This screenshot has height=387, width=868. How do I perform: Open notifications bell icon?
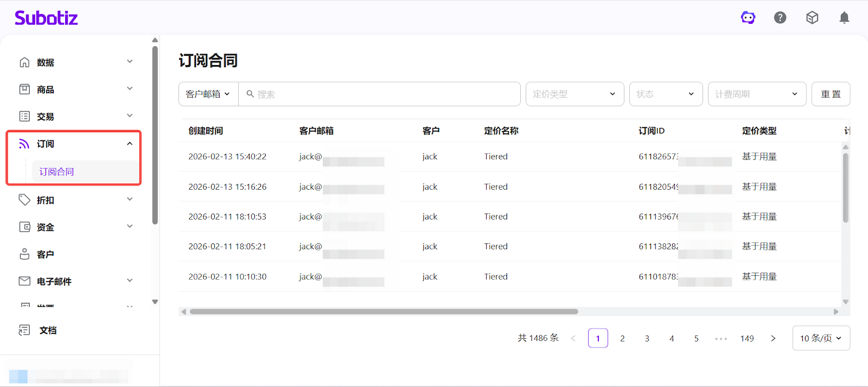pos(844,18)
